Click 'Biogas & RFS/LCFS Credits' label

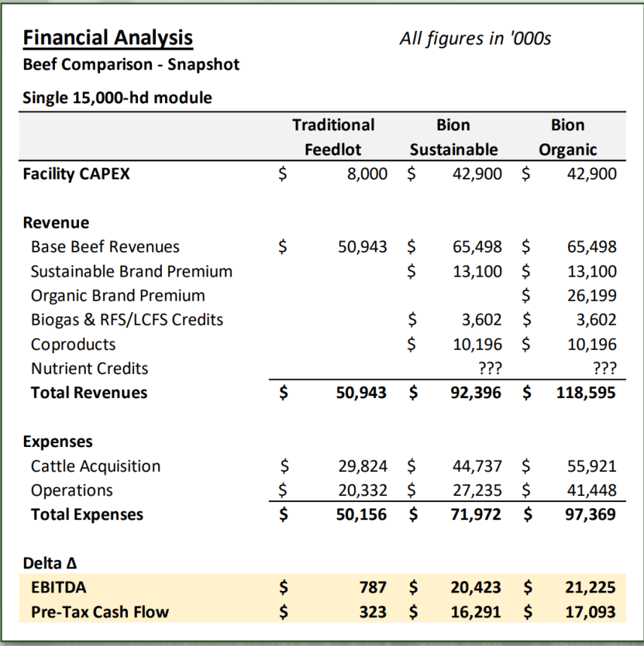click(127, 320)
